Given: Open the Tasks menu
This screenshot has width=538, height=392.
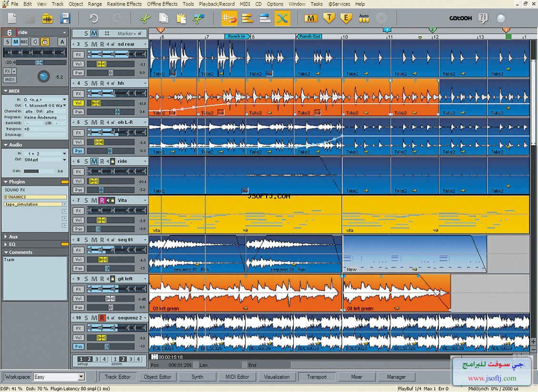Looking at the screenshot, I should click(x=316, y=4).
